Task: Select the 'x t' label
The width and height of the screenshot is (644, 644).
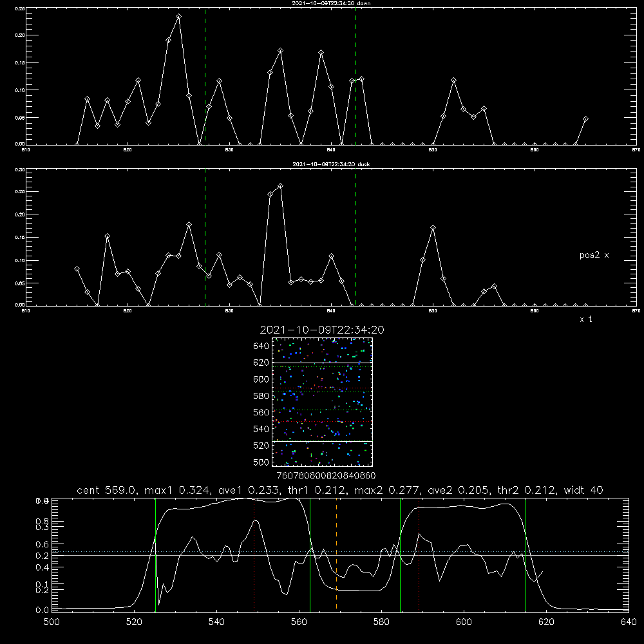Action: coord(585,319)
